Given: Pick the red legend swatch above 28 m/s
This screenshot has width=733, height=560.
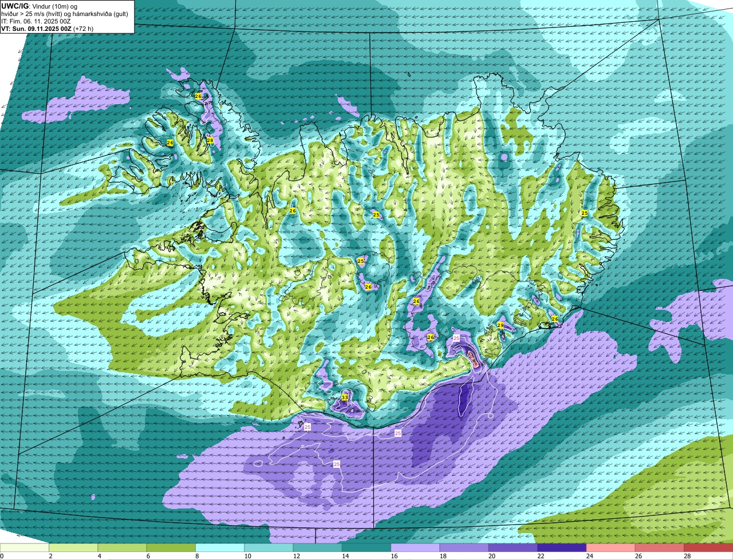Looking at the screenshot, I should click(708, 548).
